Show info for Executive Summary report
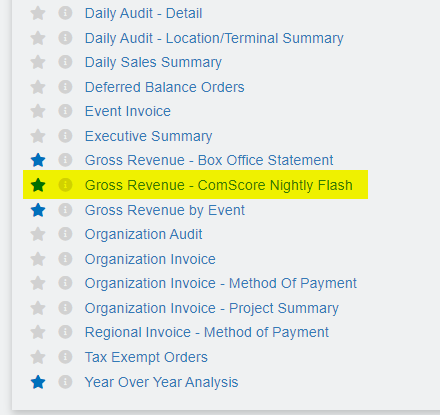This screenshot has height=415, width=440. coord(65,136)
